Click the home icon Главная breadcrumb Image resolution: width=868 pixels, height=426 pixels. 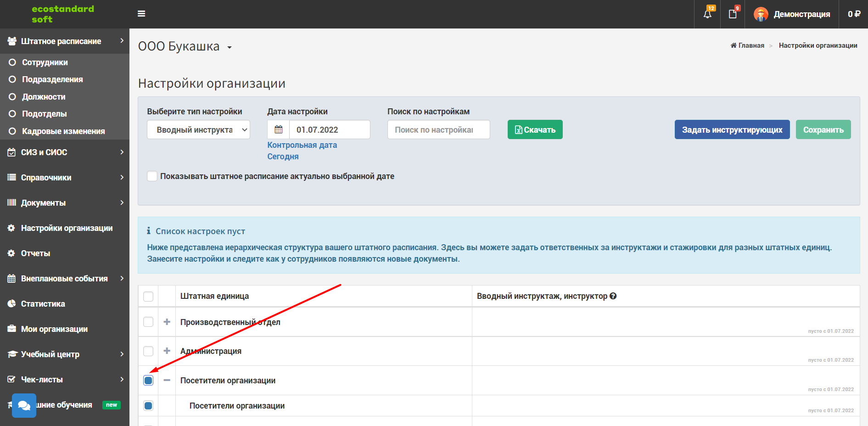coord(734,45)
